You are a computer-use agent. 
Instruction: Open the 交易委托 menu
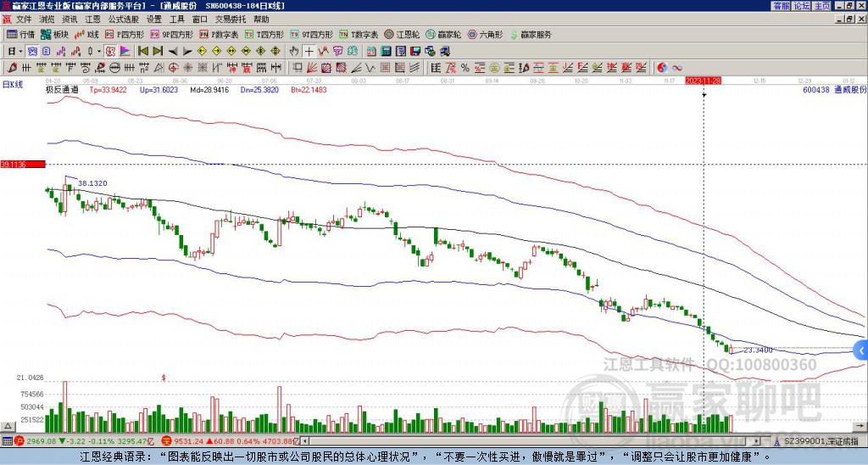[x=231, y=20]
